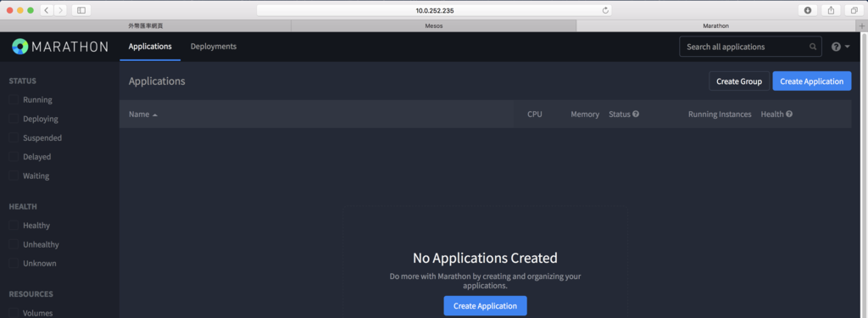Viewport: 868px width, 318px height.
Task: Select the Mesos browser tab
Action: 434,26
